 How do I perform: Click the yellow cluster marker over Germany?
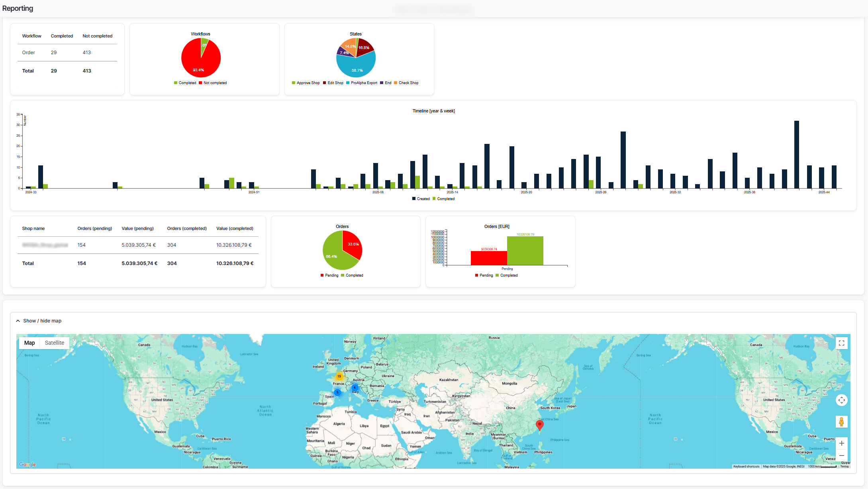[x=339, y=375]
